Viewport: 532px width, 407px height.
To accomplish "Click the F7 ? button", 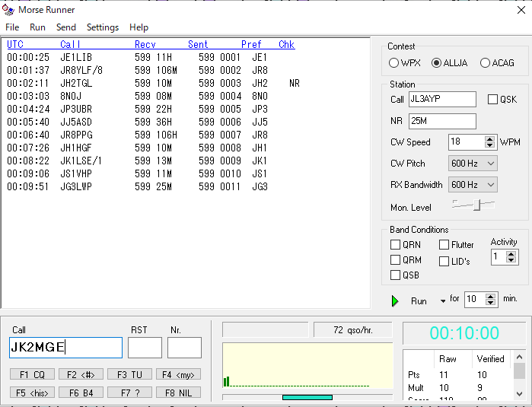I will pyautogui.click(x=129, y=393).
